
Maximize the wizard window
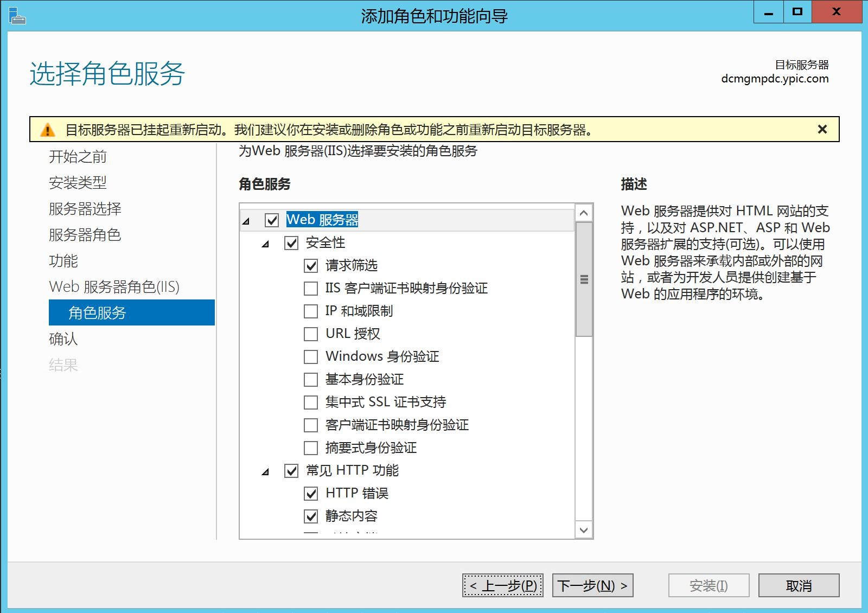(797, 12)
